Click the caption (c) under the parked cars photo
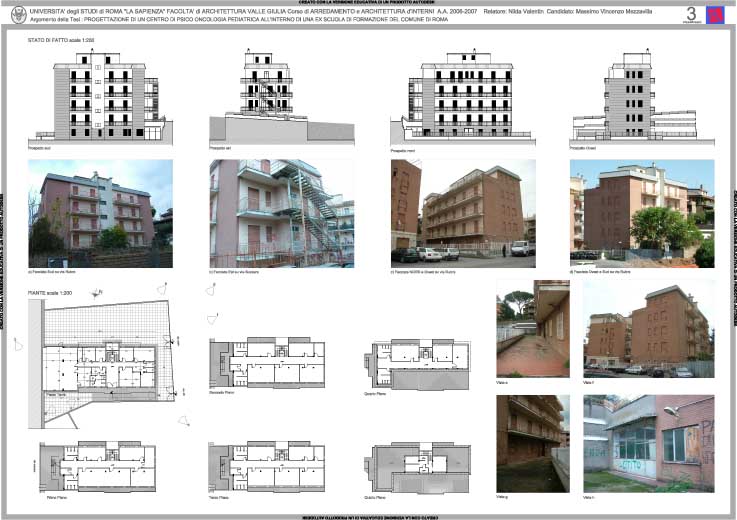 point(423,272)
